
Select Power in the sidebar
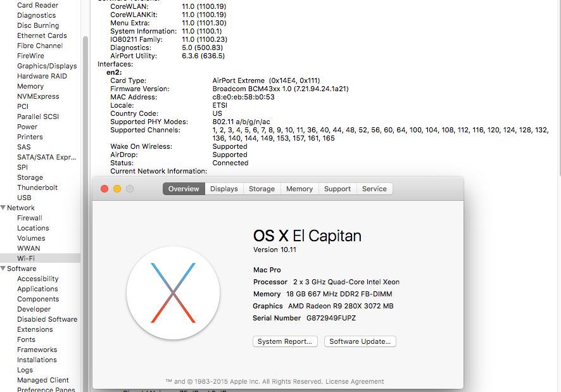point(27,127)
